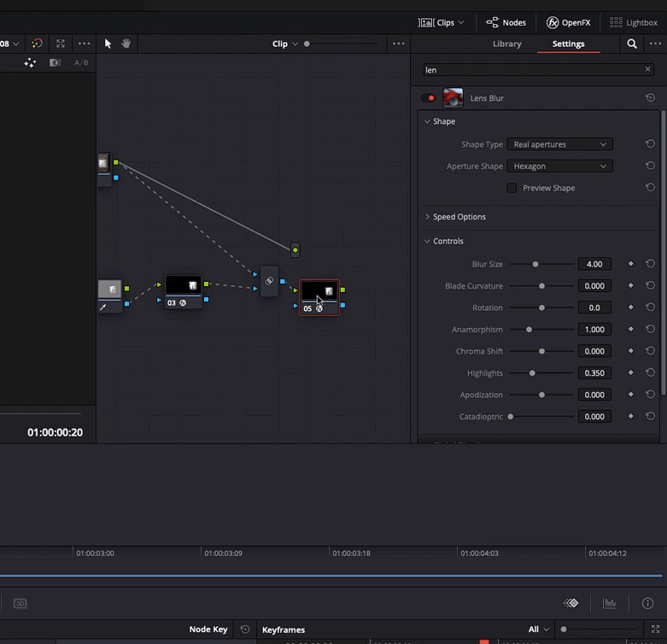Toggle the Nodes panel button
The height and width of the screenshot is (644, 667).
(x=506, y=22)
